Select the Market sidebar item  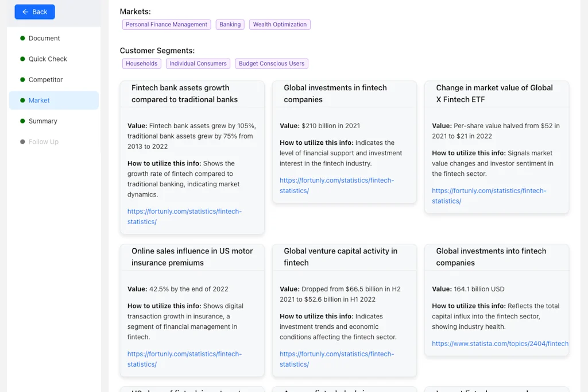pyautogui.click(x=39, y=101)
